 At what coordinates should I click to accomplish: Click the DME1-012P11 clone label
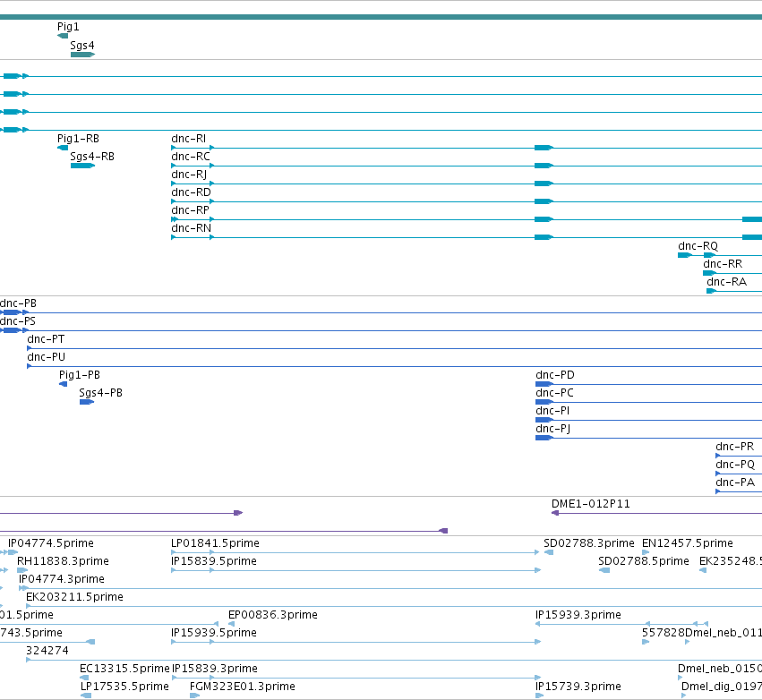pyautogui.click(x=590, y=504)
